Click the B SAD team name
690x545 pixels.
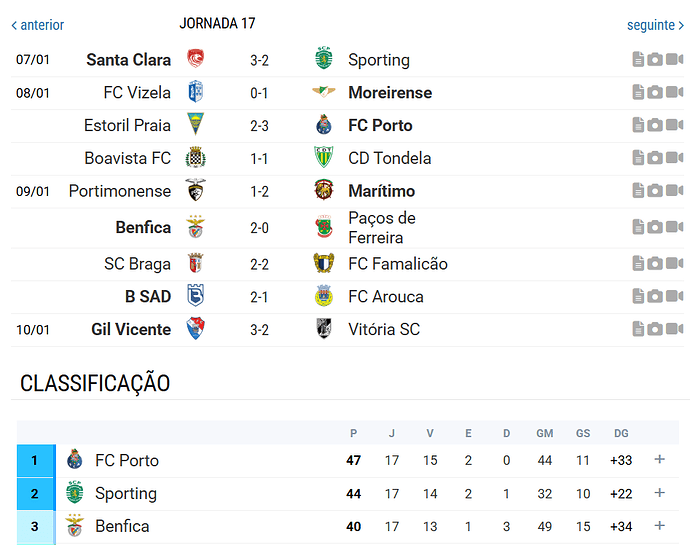[148, 296]
